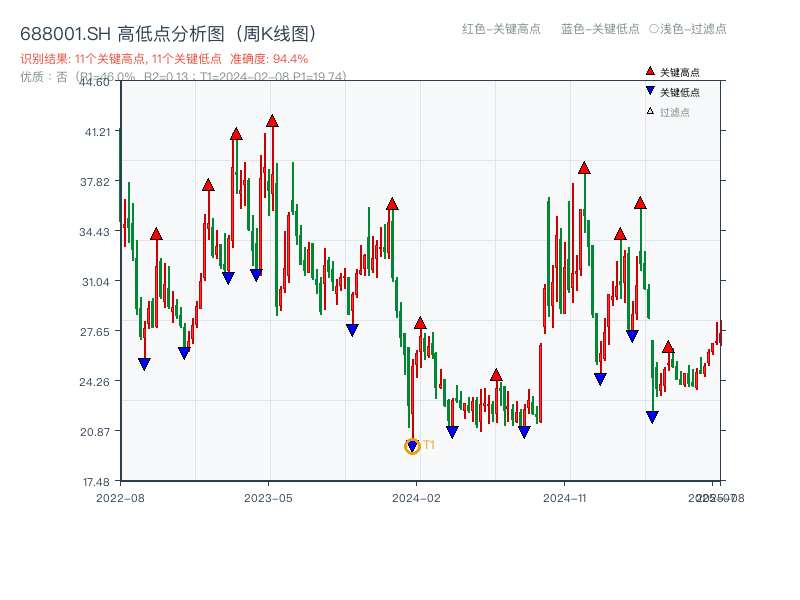Image resolution: width=800 pixels, height=600 pixels.
Task: Select the blue 关键低点 triangle in the legend box
Action: 650,88
